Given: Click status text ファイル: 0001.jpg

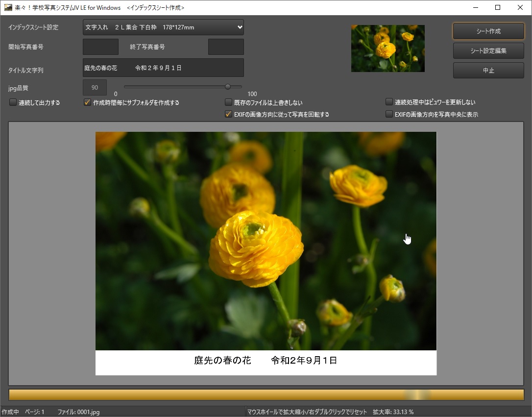Looking at the screenshot, I should 78,412.
